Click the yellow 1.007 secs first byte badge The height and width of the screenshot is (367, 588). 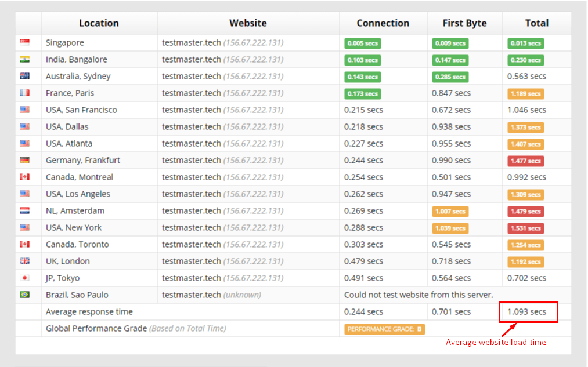450,211
